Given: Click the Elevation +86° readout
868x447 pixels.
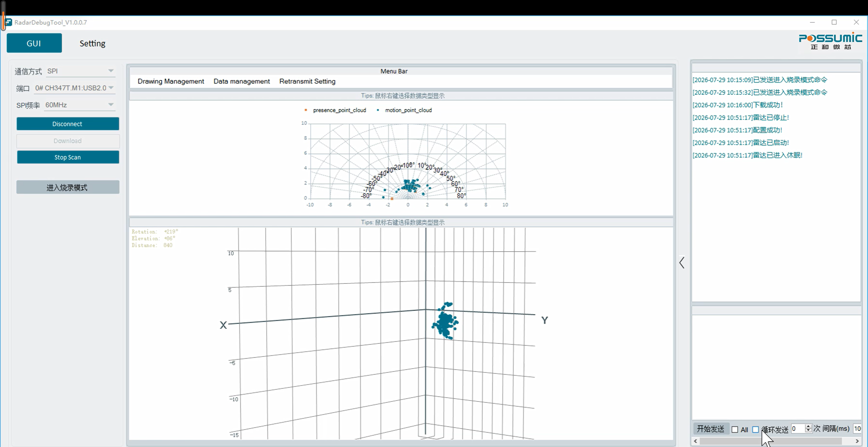Looking at the screenshot, I should 153,238.
